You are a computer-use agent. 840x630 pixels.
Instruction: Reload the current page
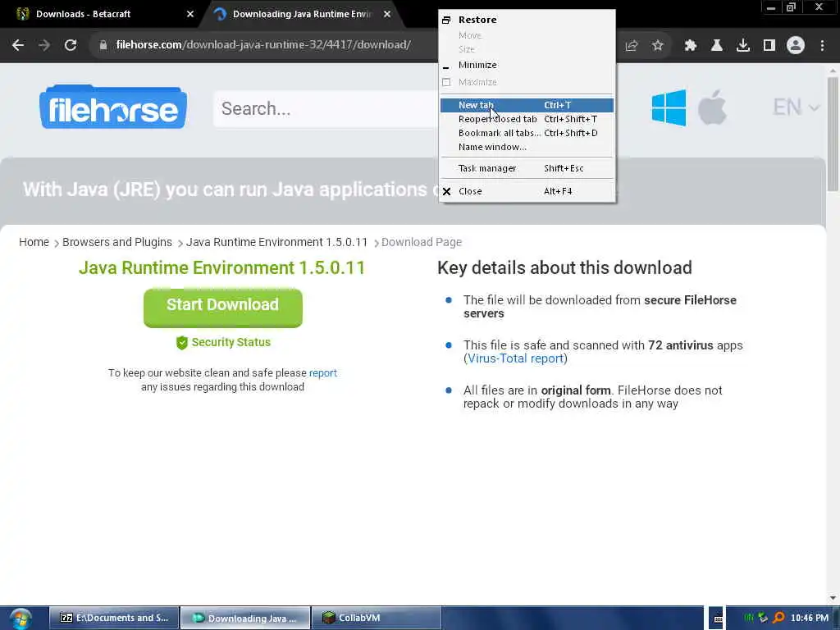71,45
